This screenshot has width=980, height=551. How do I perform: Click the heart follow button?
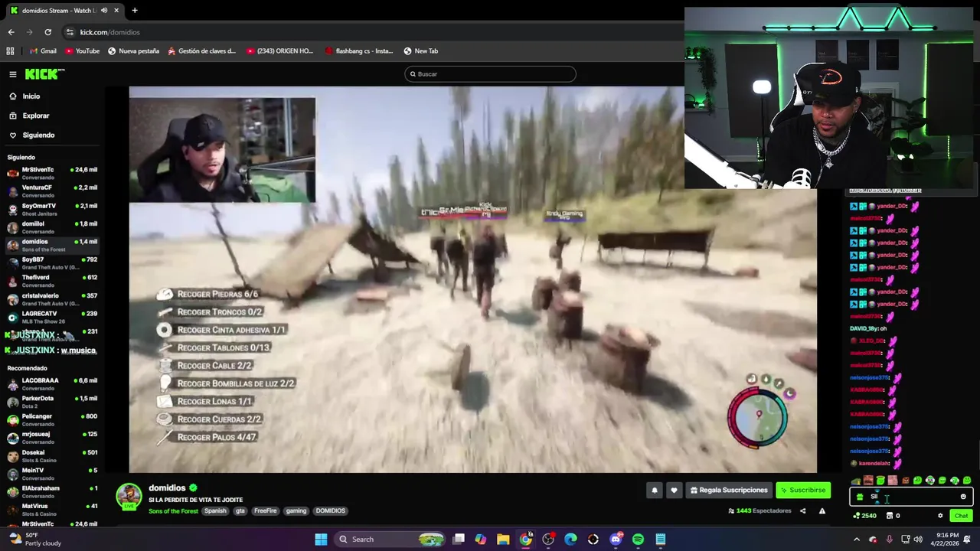click(x=674, y=491)
